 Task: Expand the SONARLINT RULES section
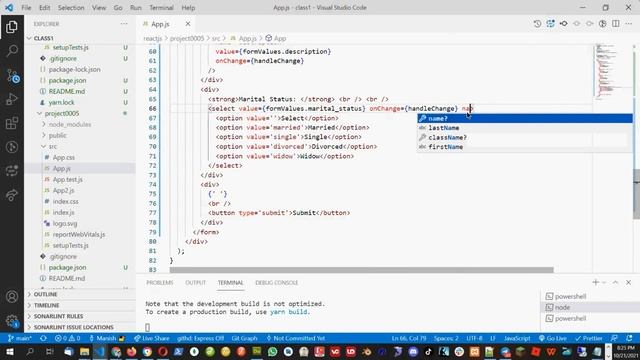click(58, 316)
